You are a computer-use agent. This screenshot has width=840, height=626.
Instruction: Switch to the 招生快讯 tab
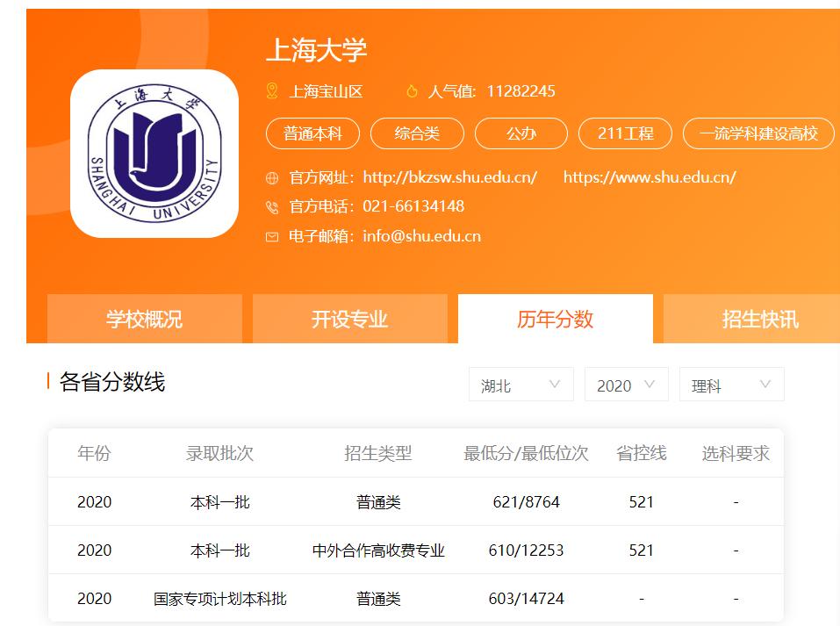click(x=760, y=319)
